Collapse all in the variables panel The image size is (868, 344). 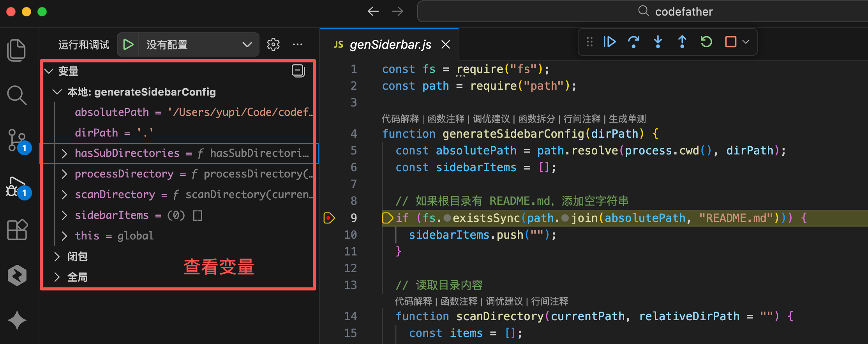pos(298,71)
